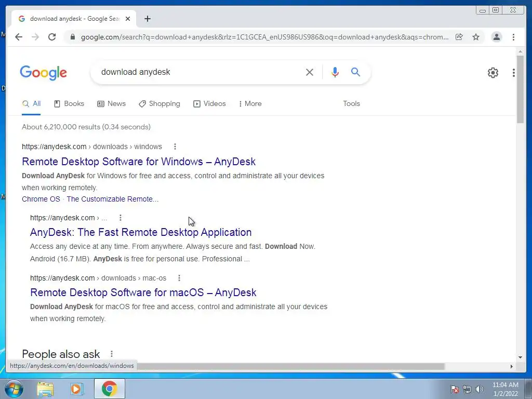Start voice search with microphone

click(x=335, y=72)
